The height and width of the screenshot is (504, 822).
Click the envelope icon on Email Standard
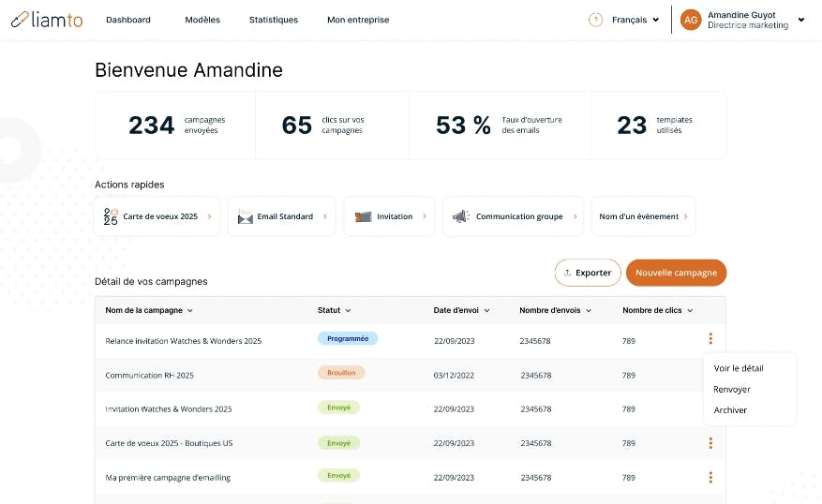(x=245, y=216)
